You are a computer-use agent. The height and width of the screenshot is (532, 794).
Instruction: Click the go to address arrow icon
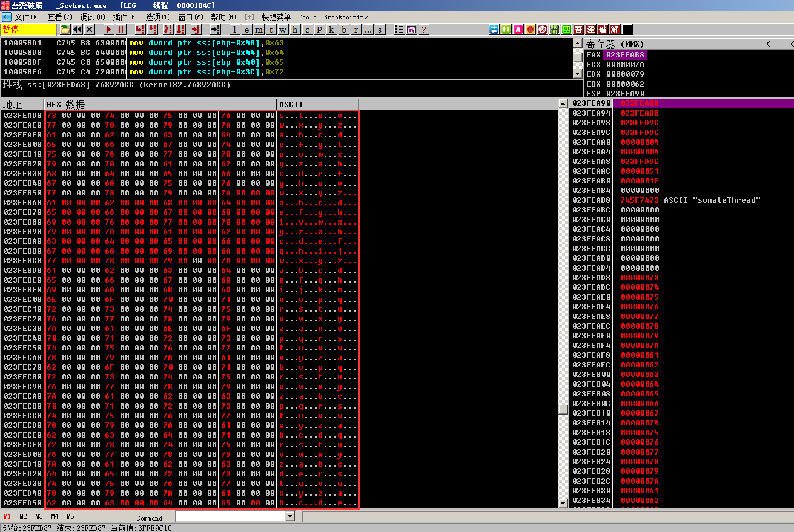coord(215,30)
